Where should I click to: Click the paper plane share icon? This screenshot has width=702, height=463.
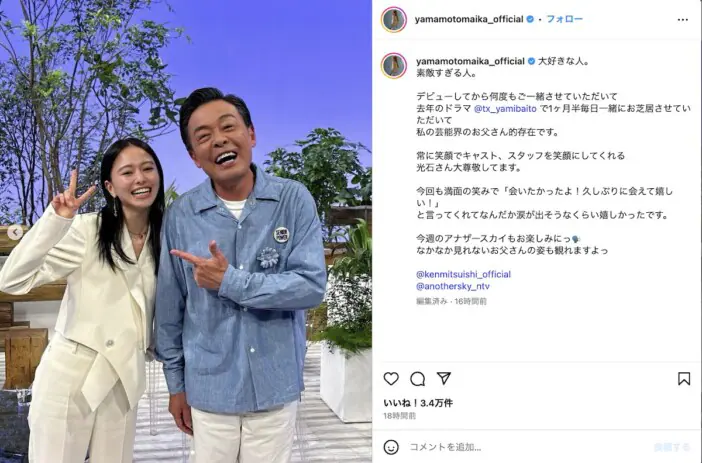[x=444, y=378]
